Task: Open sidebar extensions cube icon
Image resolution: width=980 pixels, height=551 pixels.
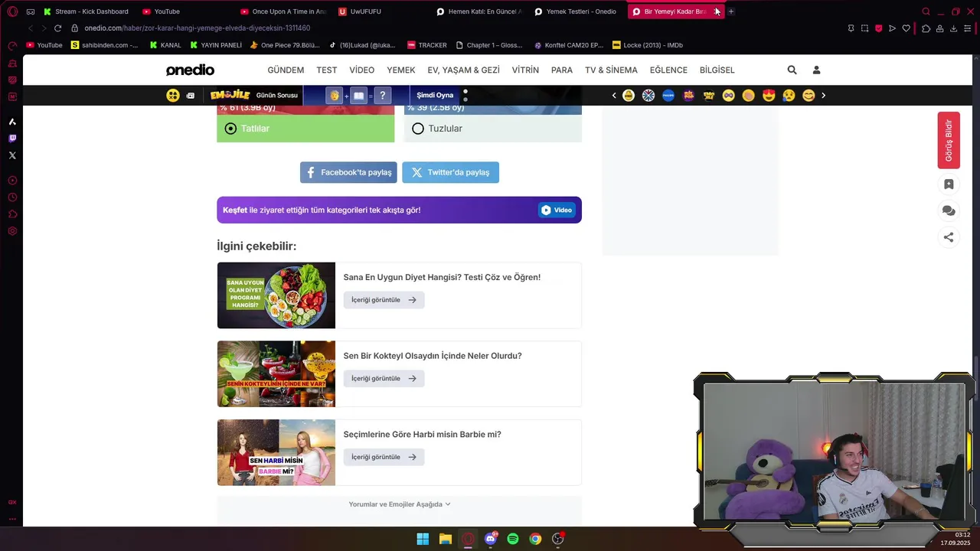Action: coord(12,214)
